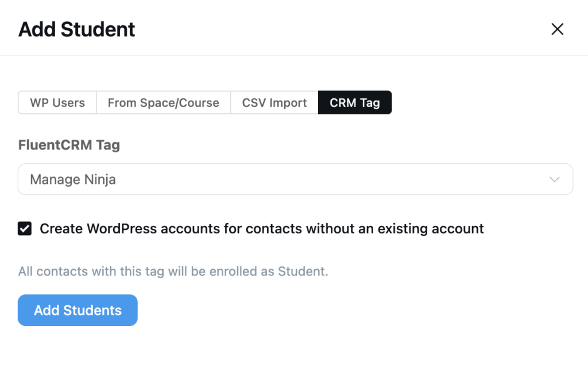Click the Add Student dialog title
This screenshot has width=588, height=388.
tap(76, 29)
